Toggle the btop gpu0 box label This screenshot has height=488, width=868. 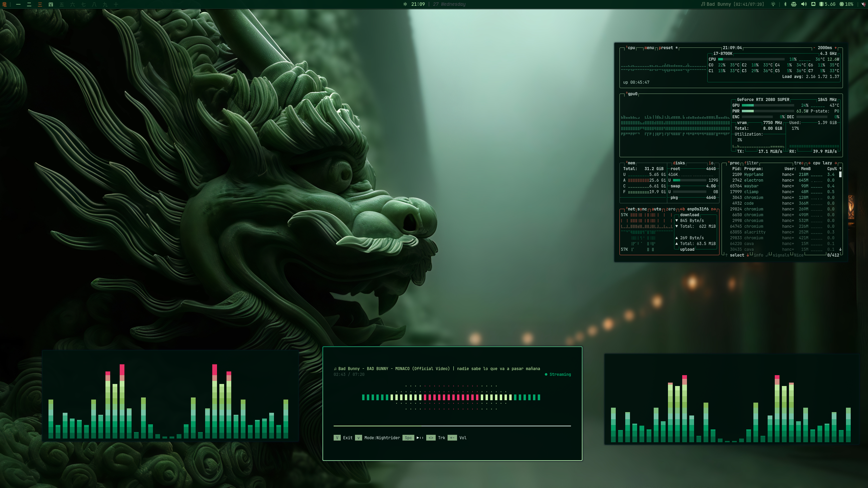[x=632, y=94]
